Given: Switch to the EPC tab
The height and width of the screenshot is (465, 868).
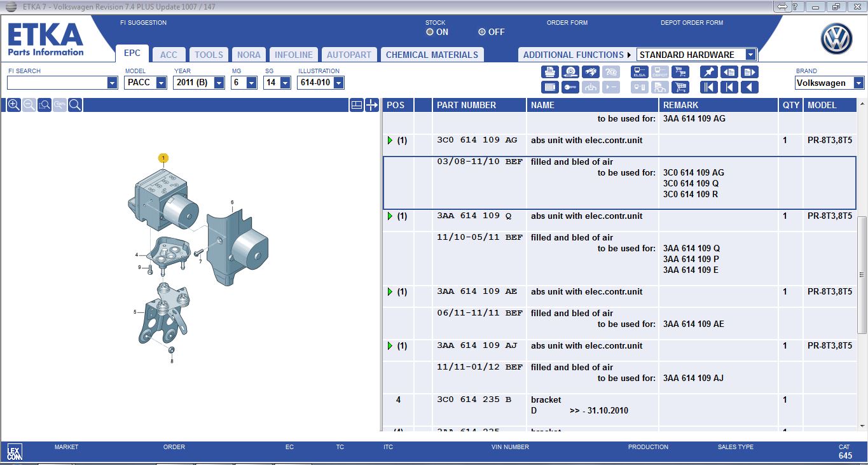Looking at the screenshot, I should click(x=132, y=54).
